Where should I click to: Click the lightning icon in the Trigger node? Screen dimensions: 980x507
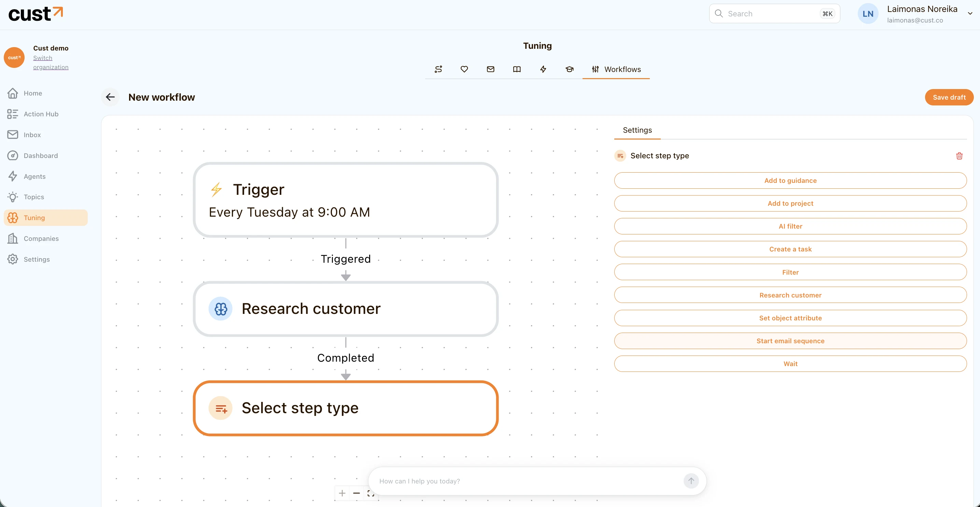[x=216, y=189]
